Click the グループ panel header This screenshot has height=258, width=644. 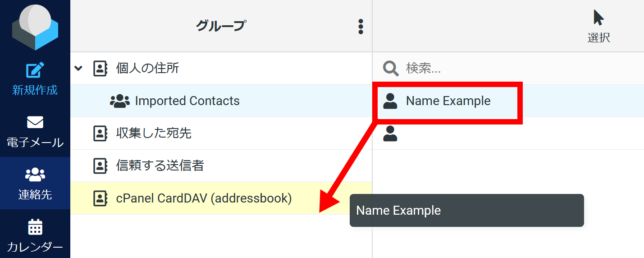pyautogui.click(x=220, y=26)
